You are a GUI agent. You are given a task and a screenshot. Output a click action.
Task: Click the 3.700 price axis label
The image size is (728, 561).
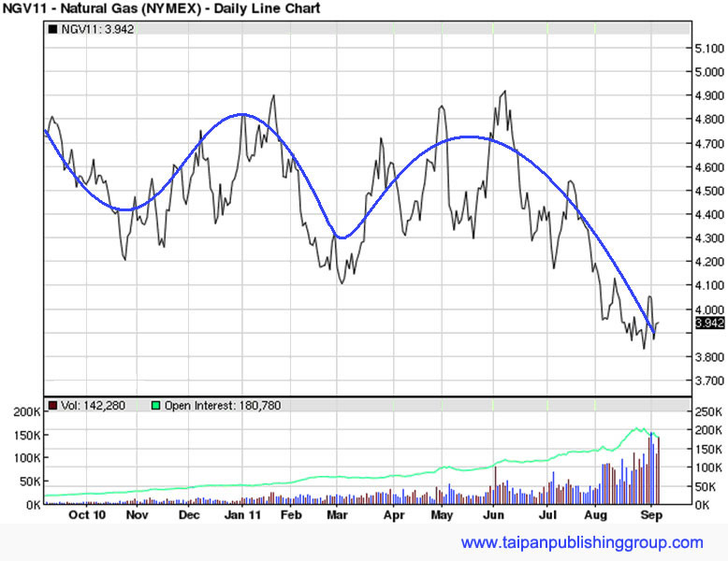coord(709,381)
